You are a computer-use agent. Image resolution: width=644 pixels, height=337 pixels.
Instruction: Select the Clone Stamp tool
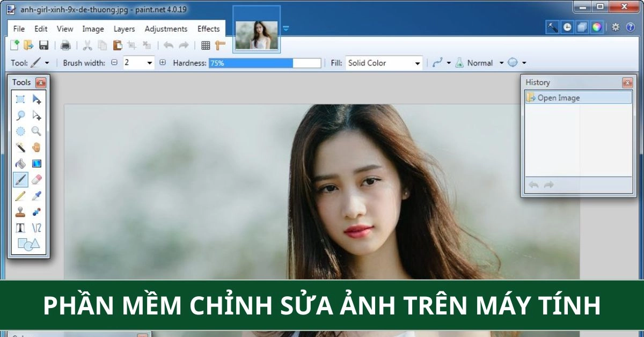[x=20, y=211]
